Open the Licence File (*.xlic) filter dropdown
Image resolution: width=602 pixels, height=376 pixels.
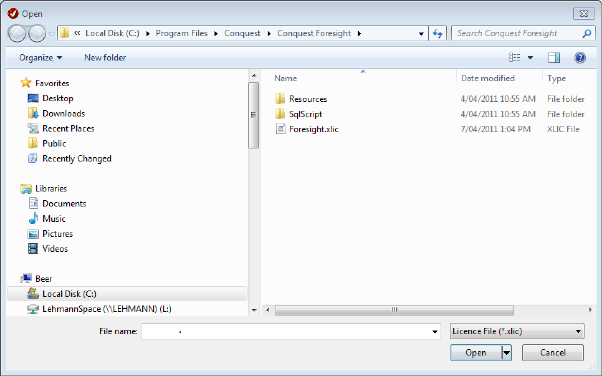pyautogui.click(x=517, y=331)
